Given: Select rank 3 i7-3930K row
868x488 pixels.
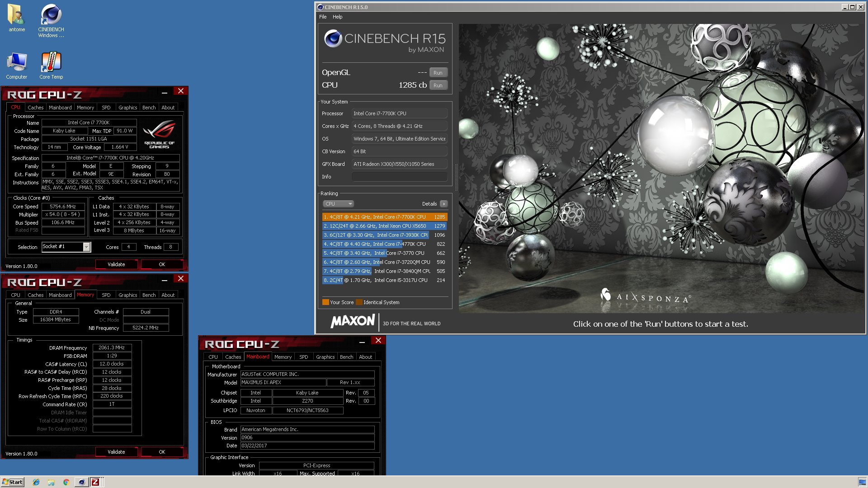Looking at the screenshot, I should point(385,235).
